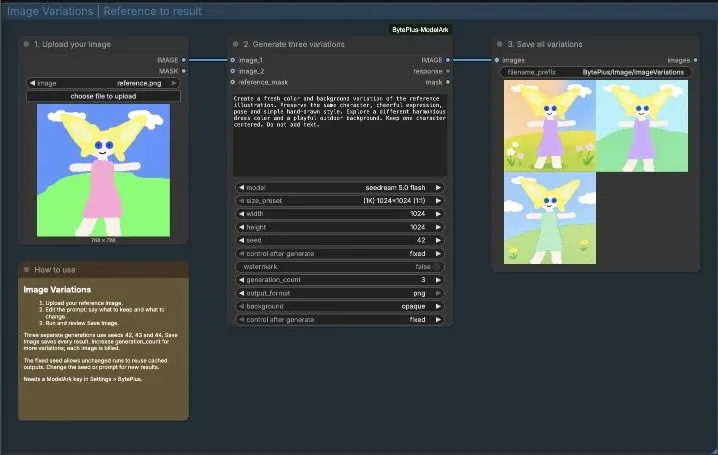Click the reference_mask input connector
Viewport: 718px width, 455px height.
pos(233,82)
